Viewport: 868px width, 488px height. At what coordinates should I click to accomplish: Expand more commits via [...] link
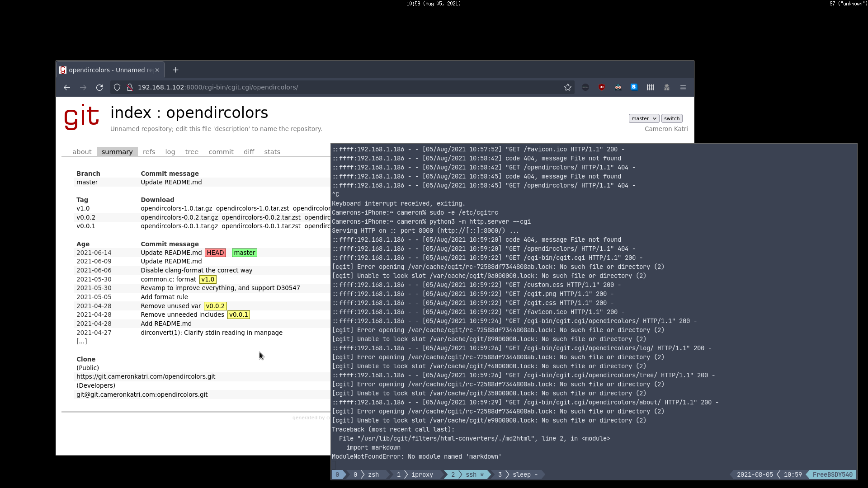click(81, 341)
